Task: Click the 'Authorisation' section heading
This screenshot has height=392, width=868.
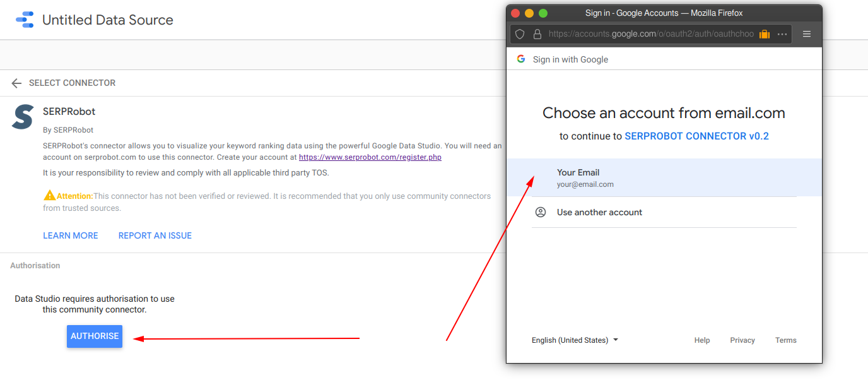Action: pos(35,266)
